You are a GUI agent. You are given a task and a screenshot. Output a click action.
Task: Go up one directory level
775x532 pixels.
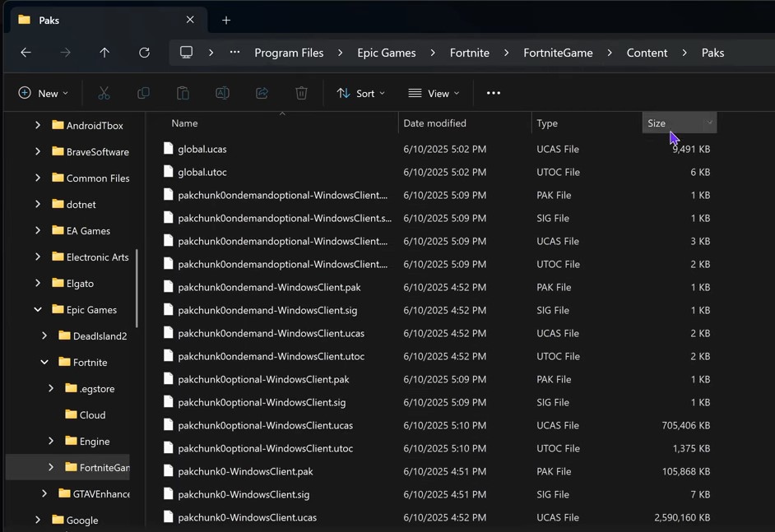(x=104, y=53)
